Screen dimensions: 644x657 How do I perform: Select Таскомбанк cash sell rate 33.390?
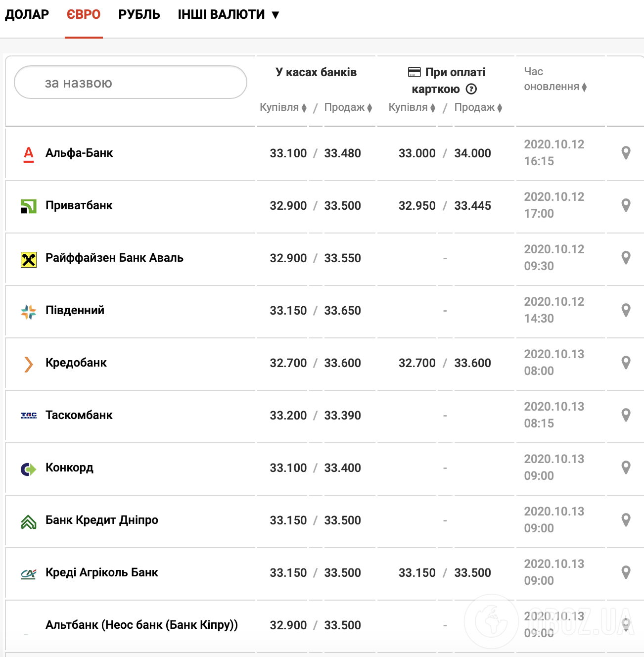(x=342, y=416)
